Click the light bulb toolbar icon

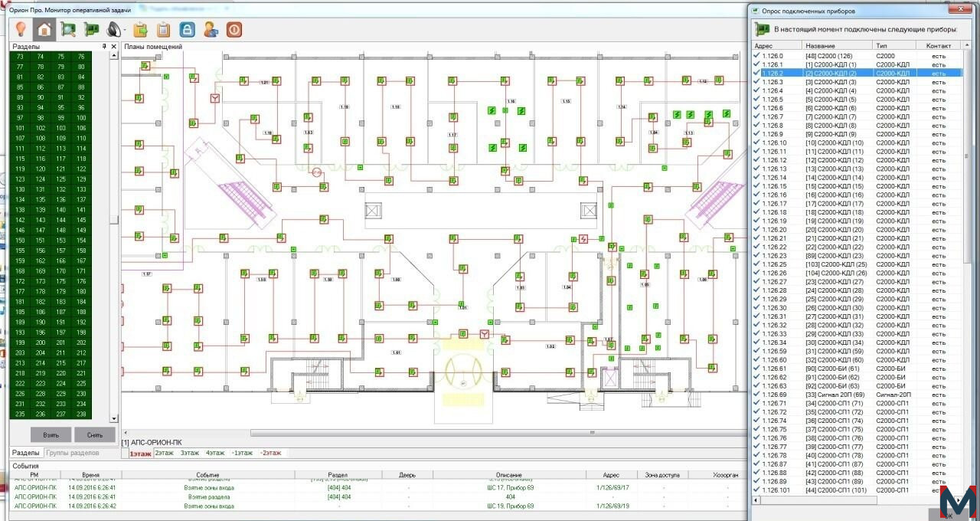click(x=21, y=29)
